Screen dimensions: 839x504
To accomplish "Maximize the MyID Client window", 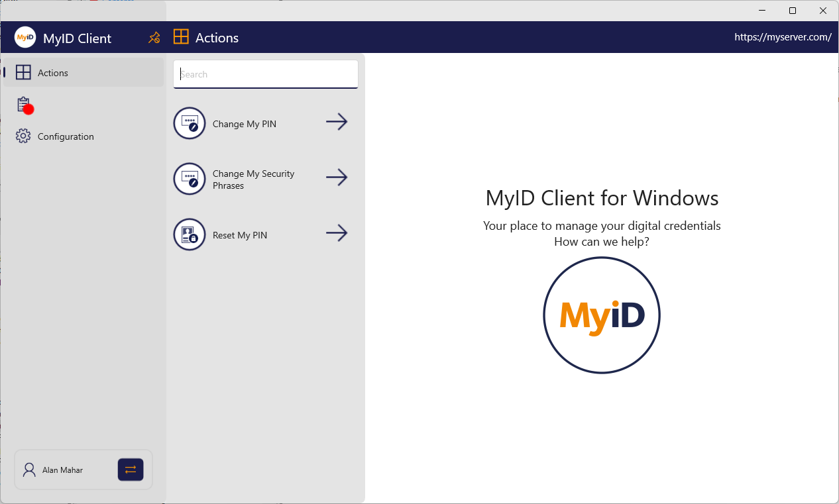I will (793, 11).
